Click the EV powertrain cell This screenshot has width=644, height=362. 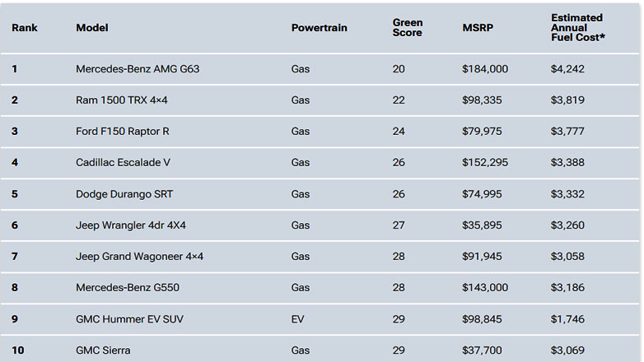(x=298, y=319)
